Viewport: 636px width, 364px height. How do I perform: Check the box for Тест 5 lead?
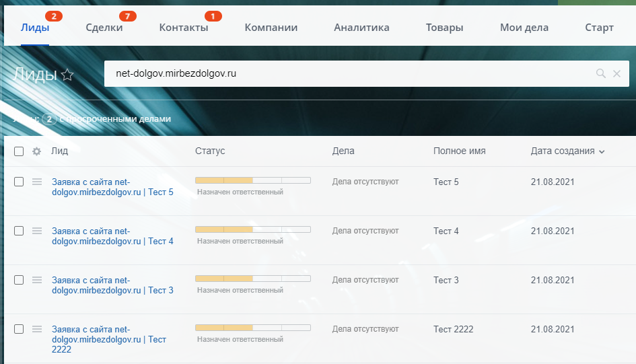coord(19,182)
